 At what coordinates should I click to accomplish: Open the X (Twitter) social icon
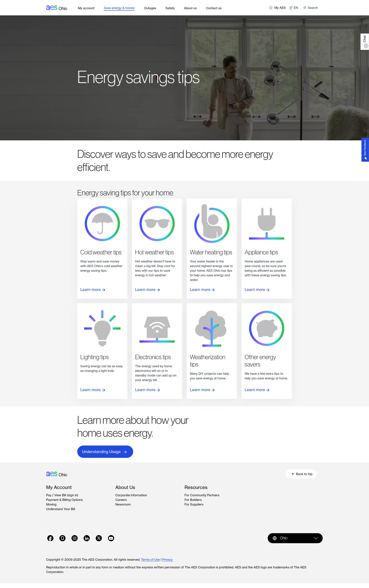tap(99, 538)
